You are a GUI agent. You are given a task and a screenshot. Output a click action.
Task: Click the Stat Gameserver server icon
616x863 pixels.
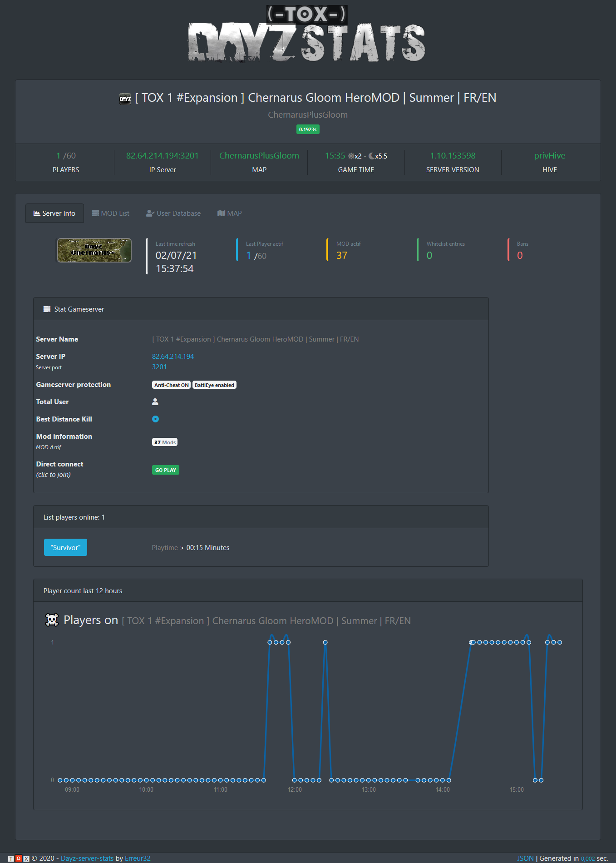pos(47,309)
